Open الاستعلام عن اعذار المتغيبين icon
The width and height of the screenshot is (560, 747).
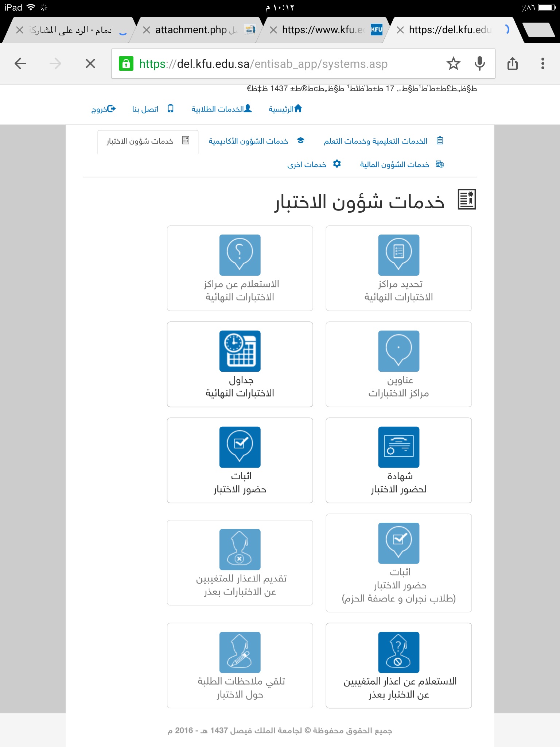click(399, 653)
